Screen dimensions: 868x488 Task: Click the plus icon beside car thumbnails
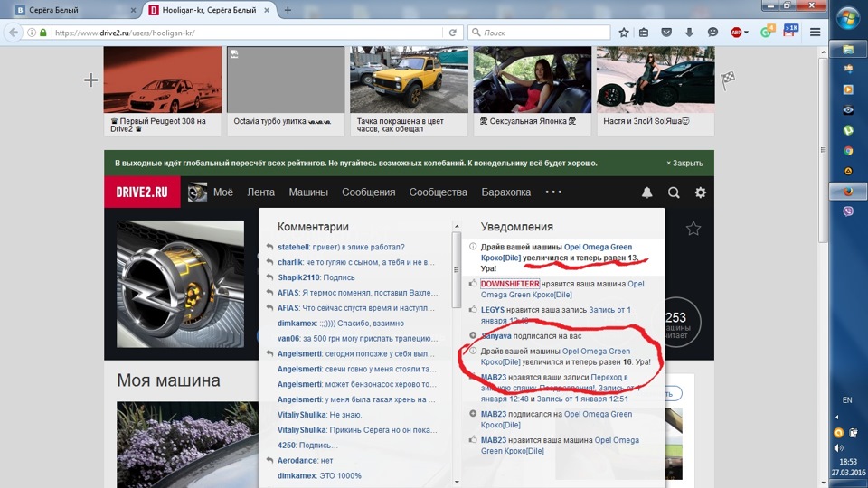[x=90, y=80]
